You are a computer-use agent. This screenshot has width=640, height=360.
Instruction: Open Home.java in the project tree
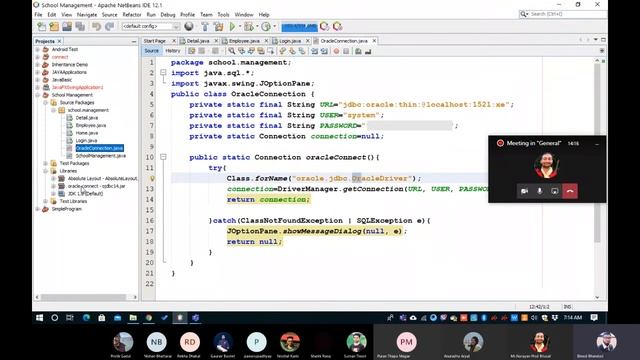[x=87, y=133]
